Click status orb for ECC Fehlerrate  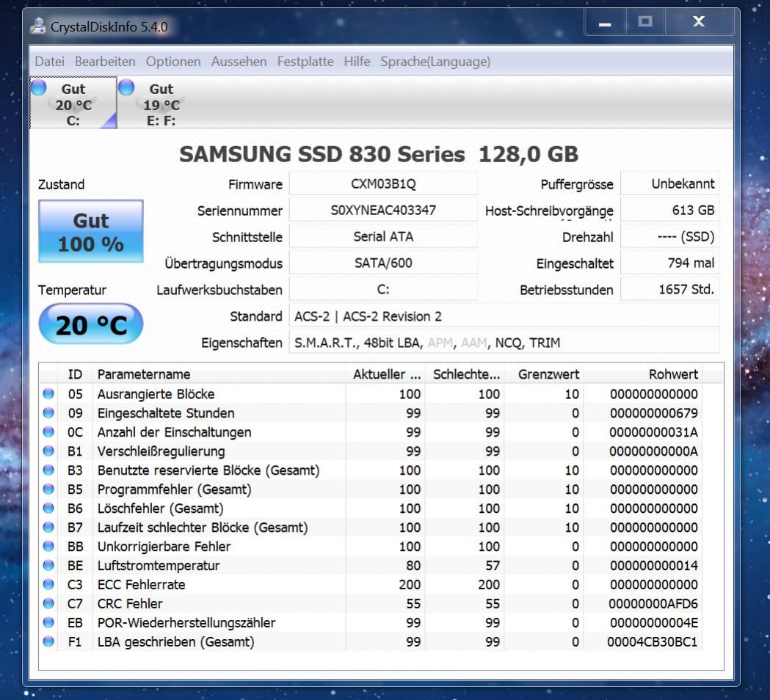48,584
